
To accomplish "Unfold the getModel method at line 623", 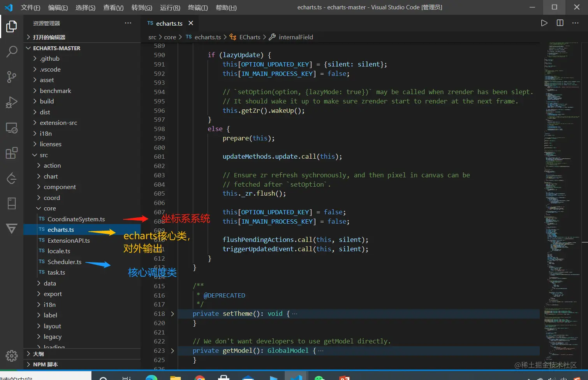I will (x=173, y=351).
